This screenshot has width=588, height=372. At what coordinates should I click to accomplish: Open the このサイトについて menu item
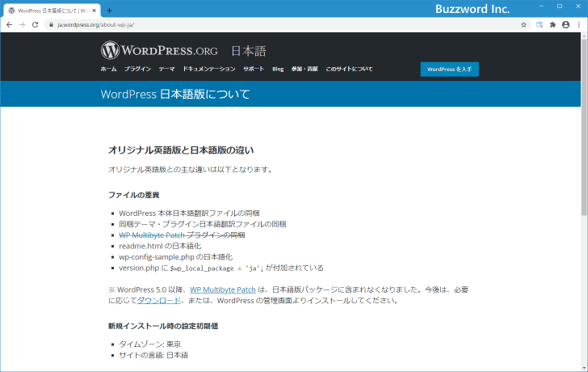click(x=349, y=69)
